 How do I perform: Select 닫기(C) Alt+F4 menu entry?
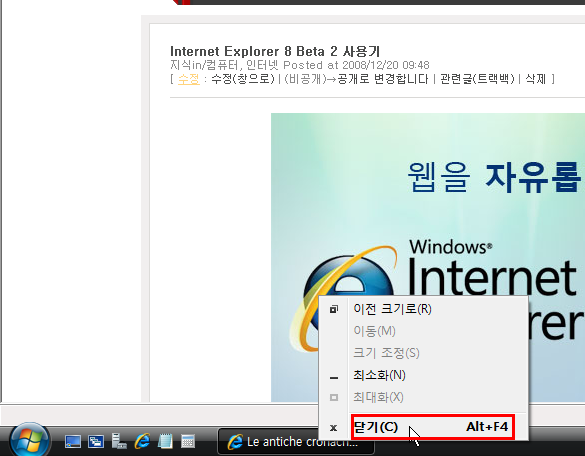point(432,427)
